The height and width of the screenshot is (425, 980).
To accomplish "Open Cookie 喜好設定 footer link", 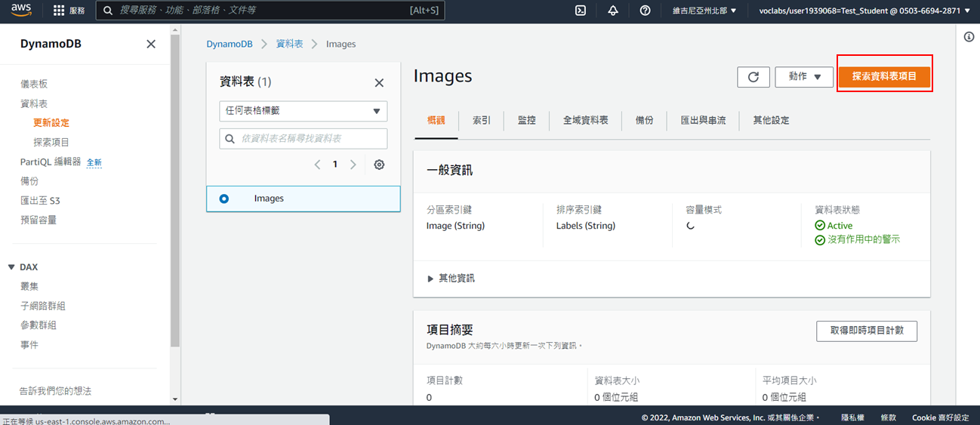I will pyautogui.click(x=941, y=417).
